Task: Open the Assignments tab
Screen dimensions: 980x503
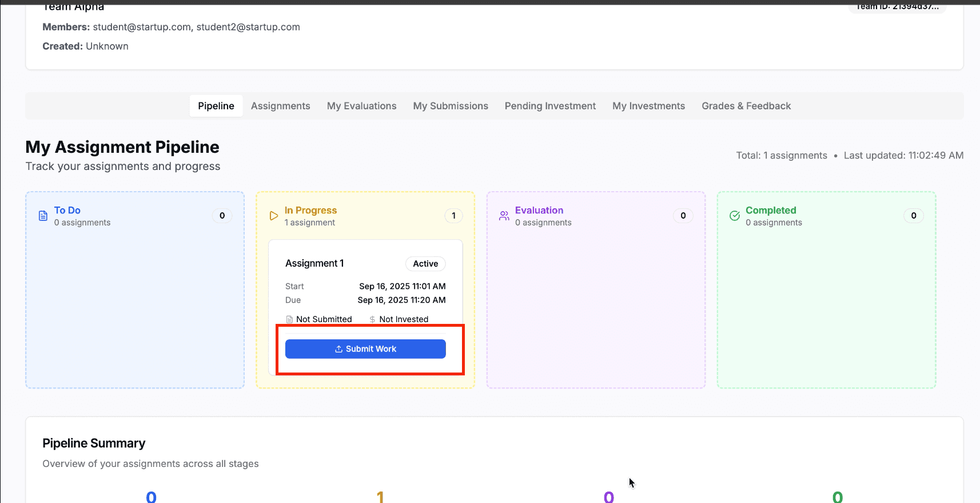Action: [281, 106]
